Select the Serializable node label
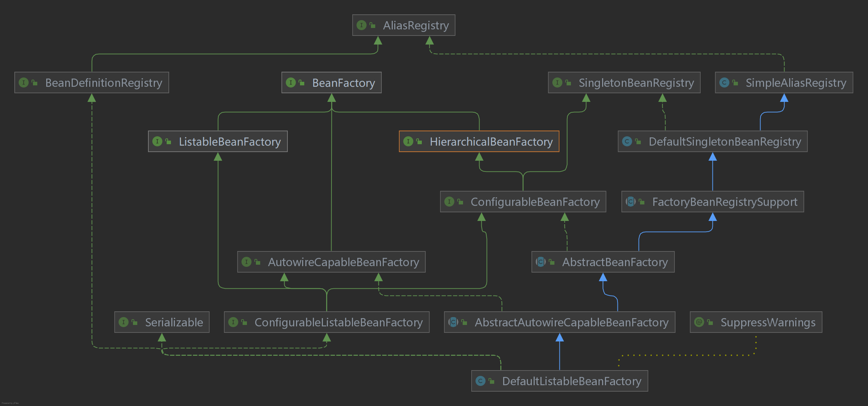 [x=174, y=322]
